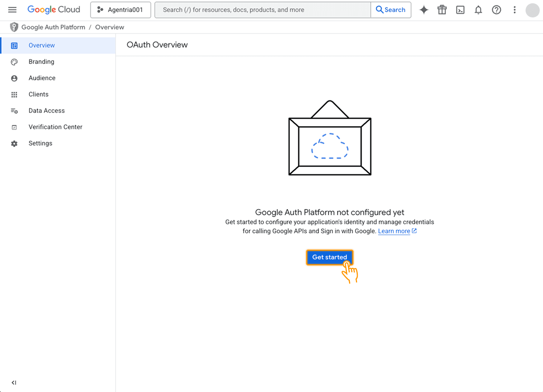Activate Cloud Shell terminal icon
This screenshot has height=392, width=543.
(460, 10)
